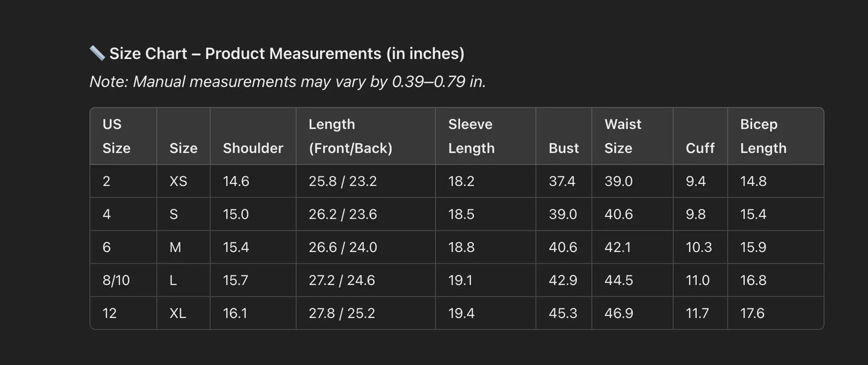Select the XL size cell
Viewport: 868px width, 365px height.
pyautogui.click(x=178, y=313)
